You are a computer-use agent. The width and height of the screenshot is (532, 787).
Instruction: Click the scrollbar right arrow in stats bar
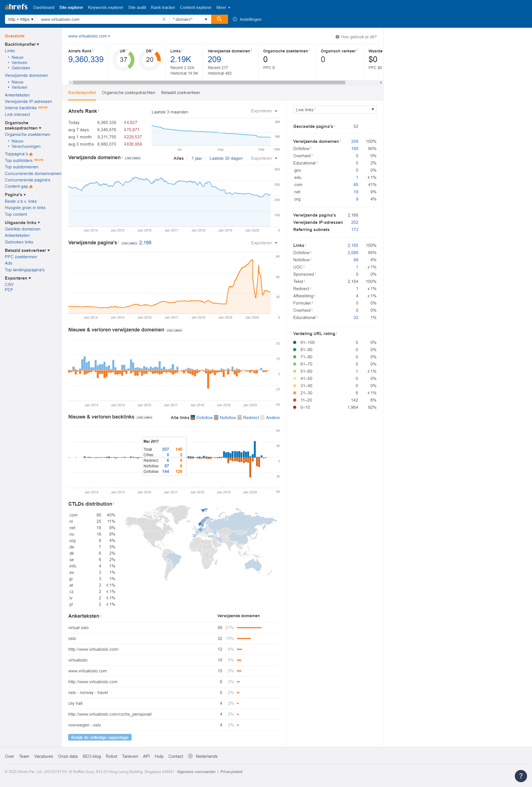click(381, 83)
